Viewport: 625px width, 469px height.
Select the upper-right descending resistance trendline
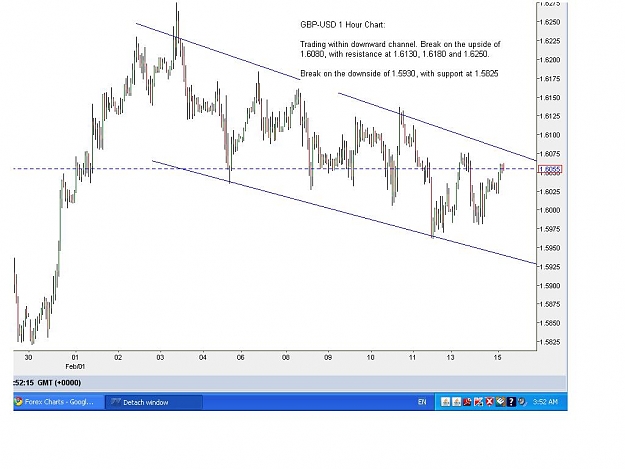tap(437, 126)
